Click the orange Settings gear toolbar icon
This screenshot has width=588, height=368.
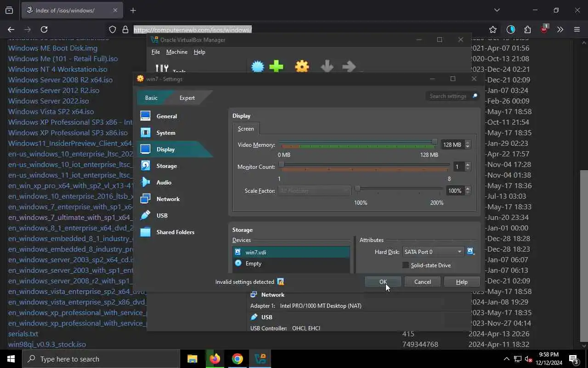(x=302, y=67)
